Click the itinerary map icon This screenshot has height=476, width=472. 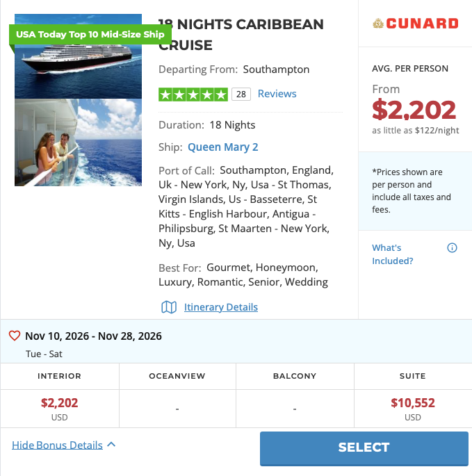pos(169,307)
